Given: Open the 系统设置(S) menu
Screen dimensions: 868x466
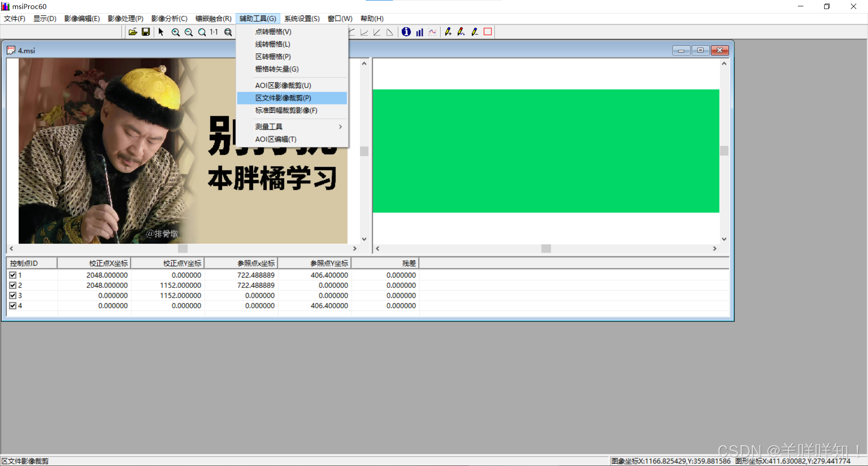Looking at the screenshot, I should click(302, 19).
